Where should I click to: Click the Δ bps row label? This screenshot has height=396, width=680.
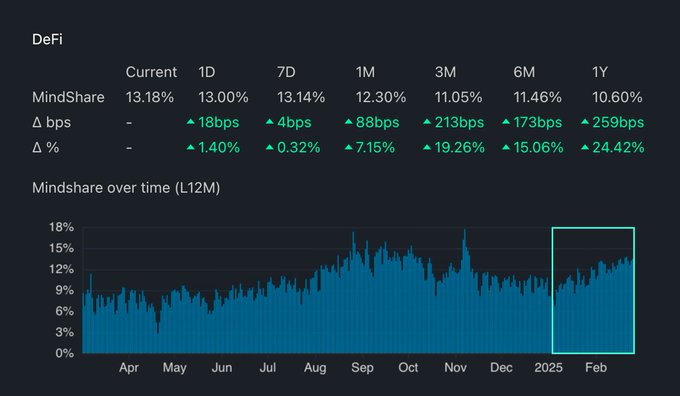(51, 122)
